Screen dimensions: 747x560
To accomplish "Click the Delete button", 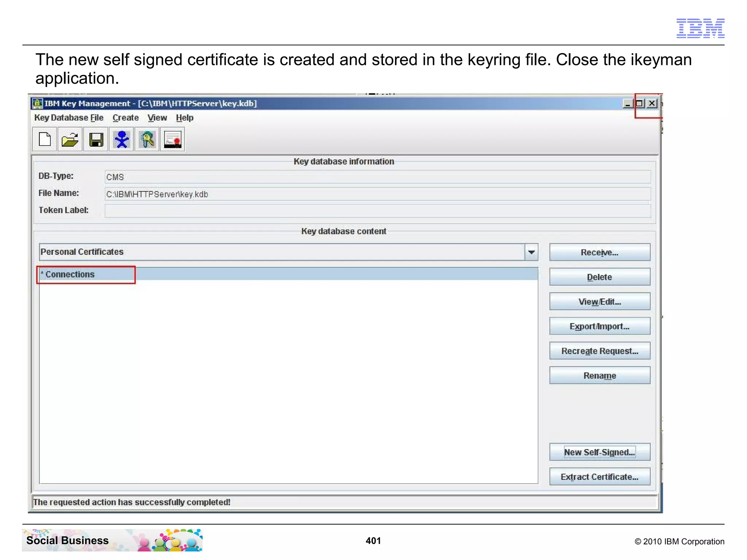I will [600, 277].
